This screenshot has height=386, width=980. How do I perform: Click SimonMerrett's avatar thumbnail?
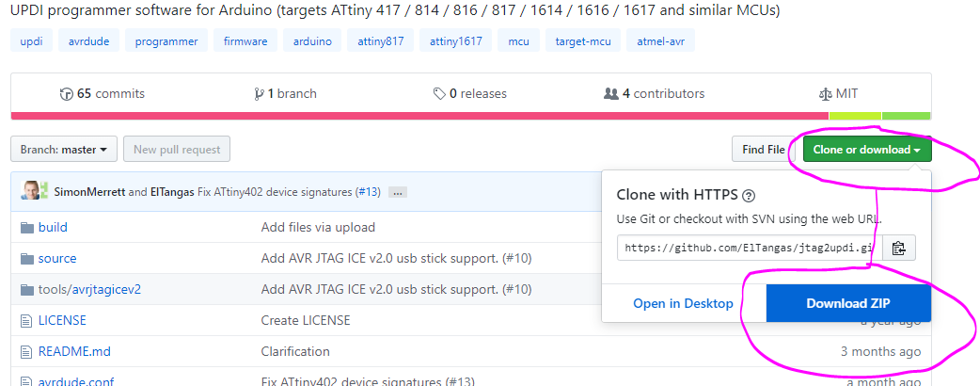(x=31, y=191)
